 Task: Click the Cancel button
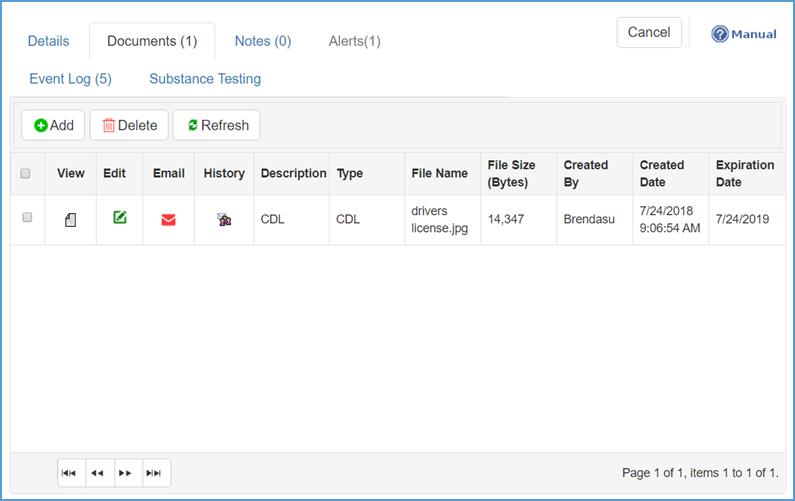coord(648,32)
